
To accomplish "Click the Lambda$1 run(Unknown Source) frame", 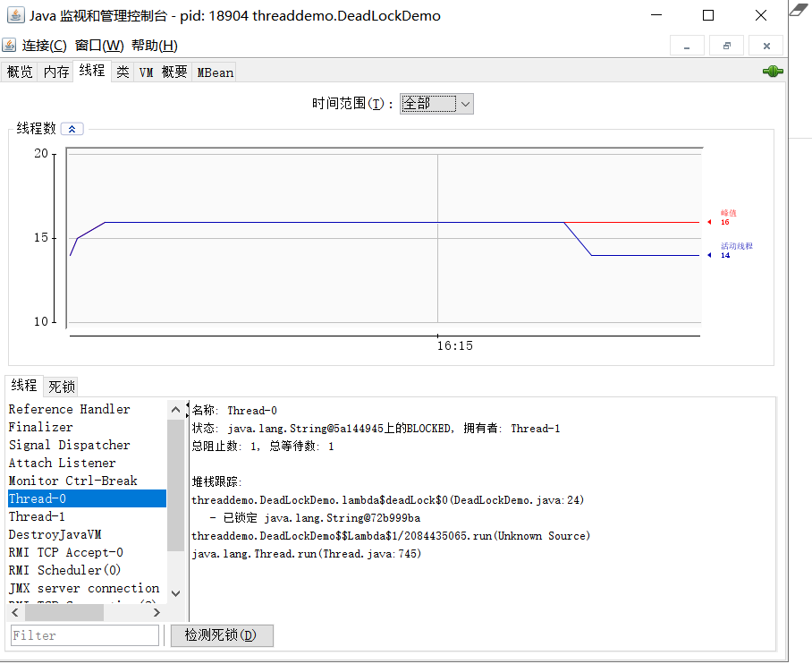I will pyautogui.click(x=391, y=536).
